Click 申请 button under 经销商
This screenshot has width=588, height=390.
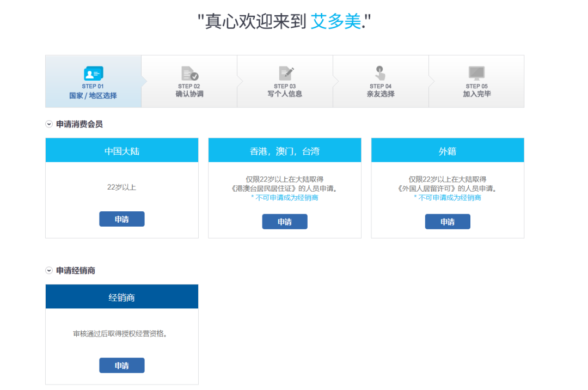pos(122,365)
